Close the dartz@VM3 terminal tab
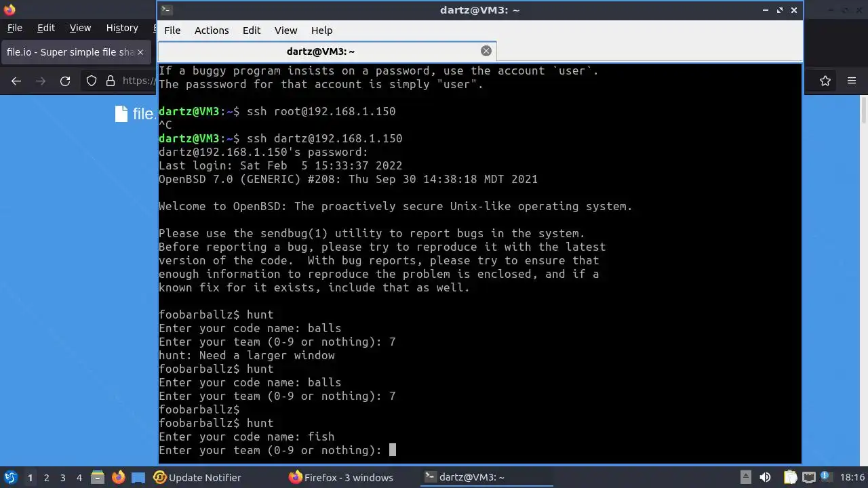Viewport: 868px width, 488px height. pos(486,51)
